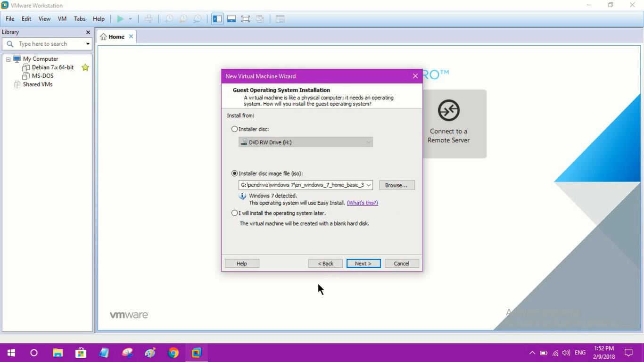Take a snapshot of this virtual machine
The width and height of the screenshot is (644, 362).
point(169,18)
